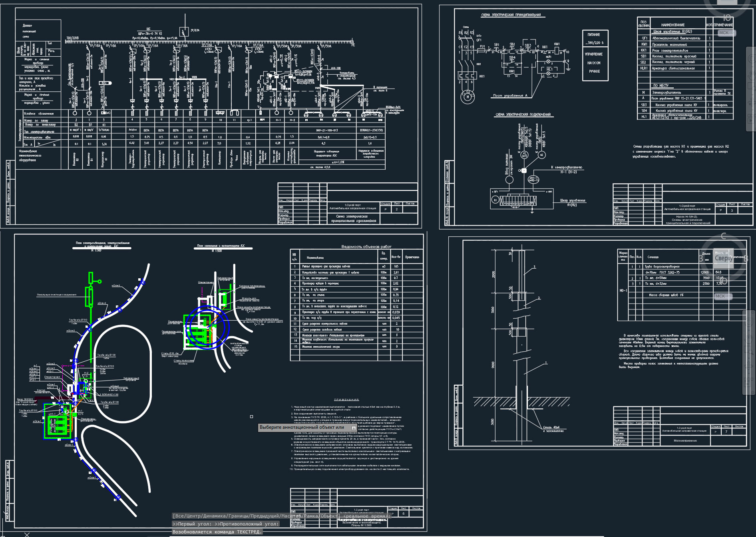
Task: Select Pan hand tool on lower navigation bar
Action: (749, 339)
